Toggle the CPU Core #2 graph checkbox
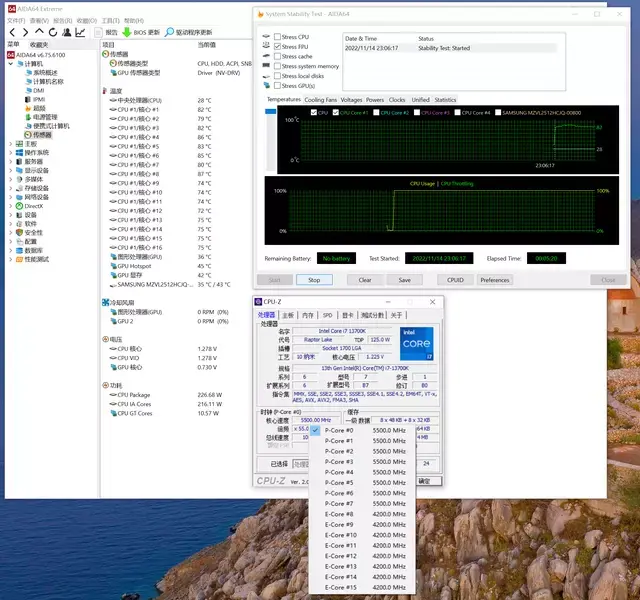 (x=376, y=112)
